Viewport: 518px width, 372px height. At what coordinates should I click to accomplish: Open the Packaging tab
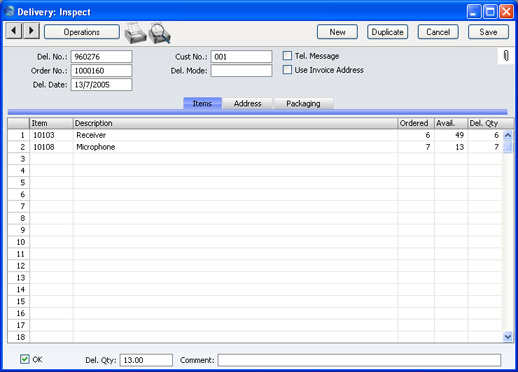point(303,104)
